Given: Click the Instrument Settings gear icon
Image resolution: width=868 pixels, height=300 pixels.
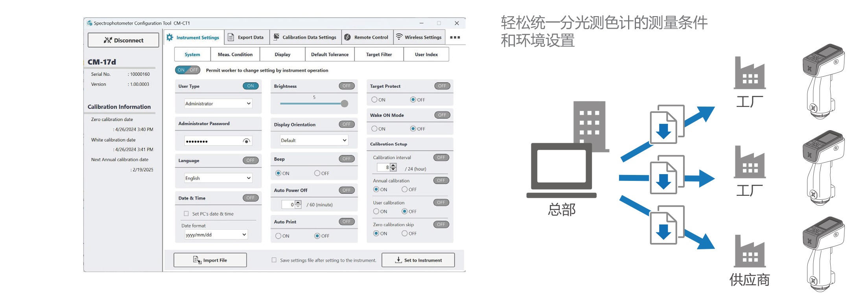Looking at the screenshot, I should (x=170, y=37).
